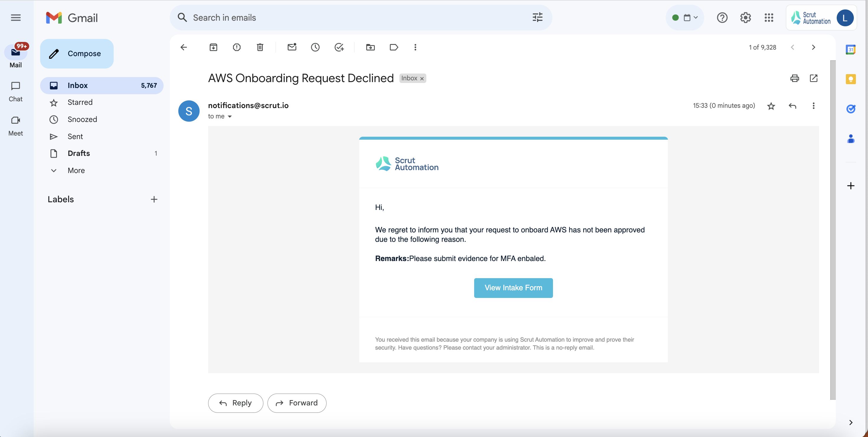Image resolution: width=868 pixels, height=437 pixels.
Task: Switch to Meet in left rail
Action: [15, 126]
